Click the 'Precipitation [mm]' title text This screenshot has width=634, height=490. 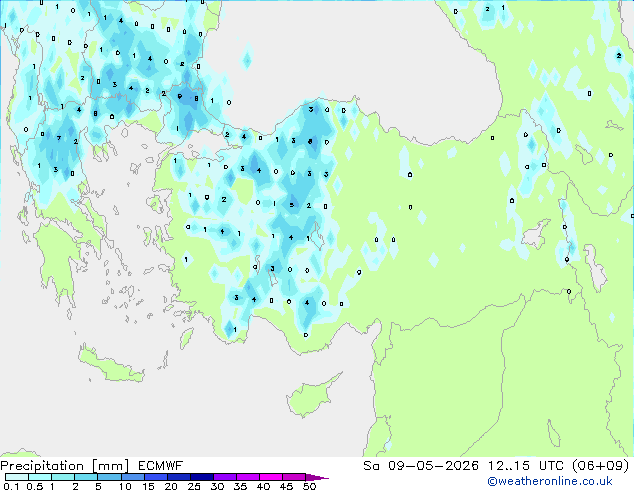click(x=65, y=466)
